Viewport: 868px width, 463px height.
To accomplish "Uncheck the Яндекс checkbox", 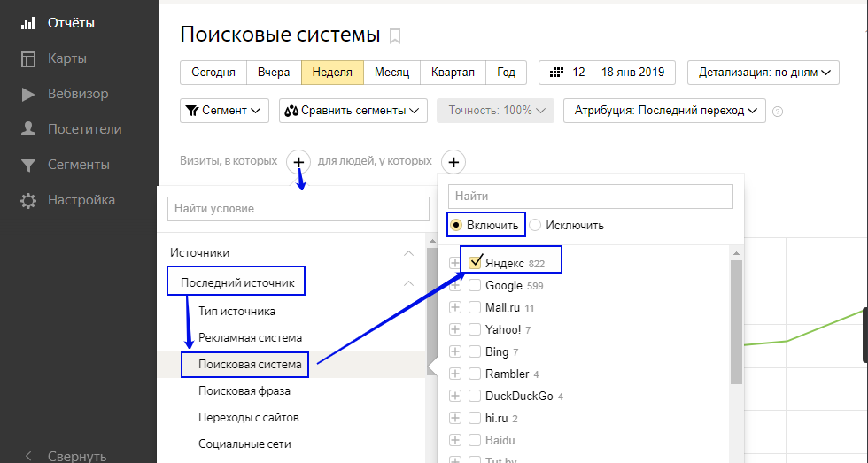I will (x=476, y=262).
